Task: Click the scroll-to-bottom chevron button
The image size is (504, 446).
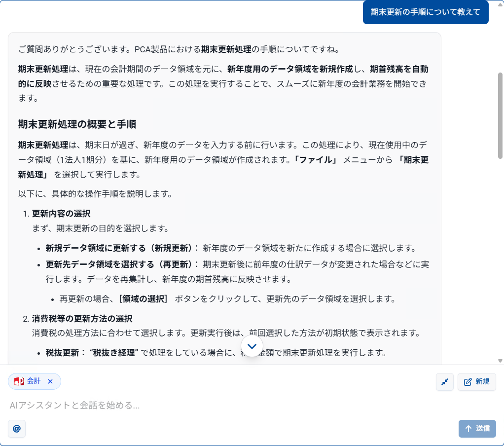Action: click(252, 346)
